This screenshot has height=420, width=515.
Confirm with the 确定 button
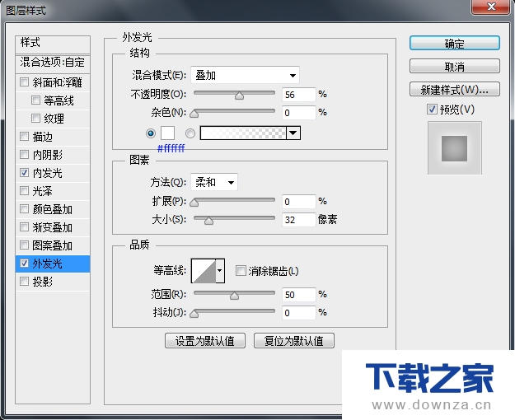455,44
